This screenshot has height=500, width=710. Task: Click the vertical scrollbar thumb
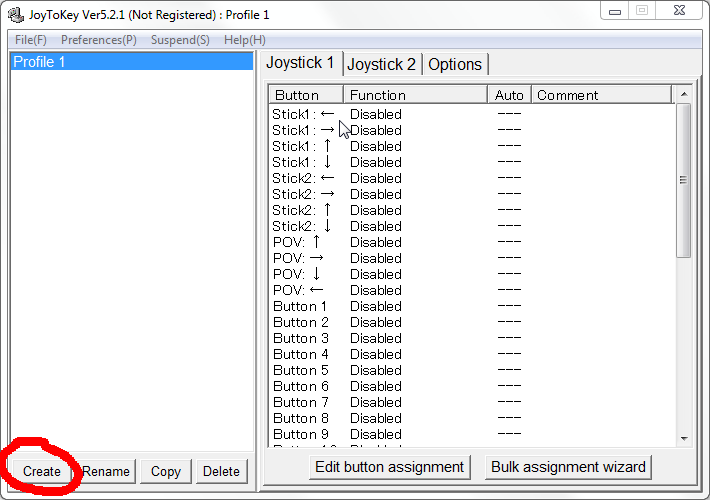684,180
